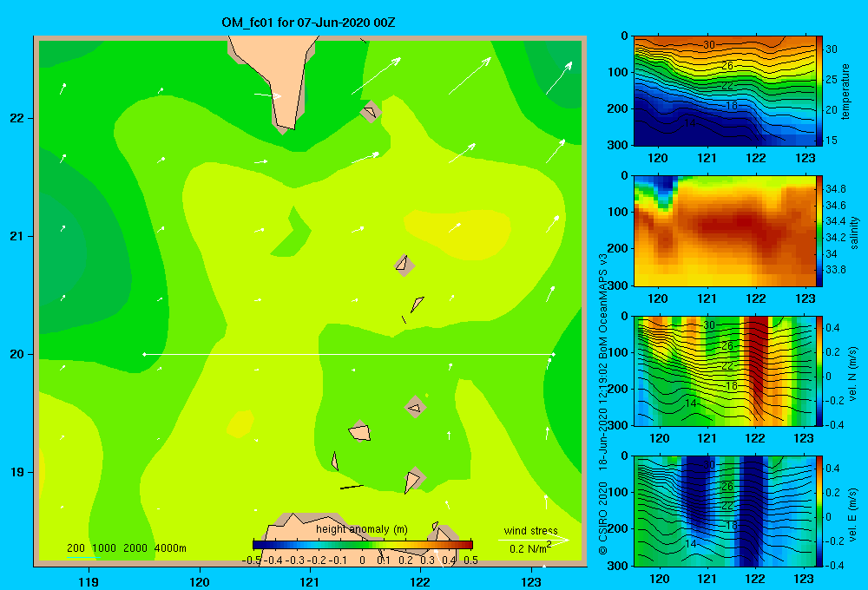Click the -0.5 tick of the height anomaly colorbar
The height and width of the screenshot is (590, 868).
click(x=252, y=560)
